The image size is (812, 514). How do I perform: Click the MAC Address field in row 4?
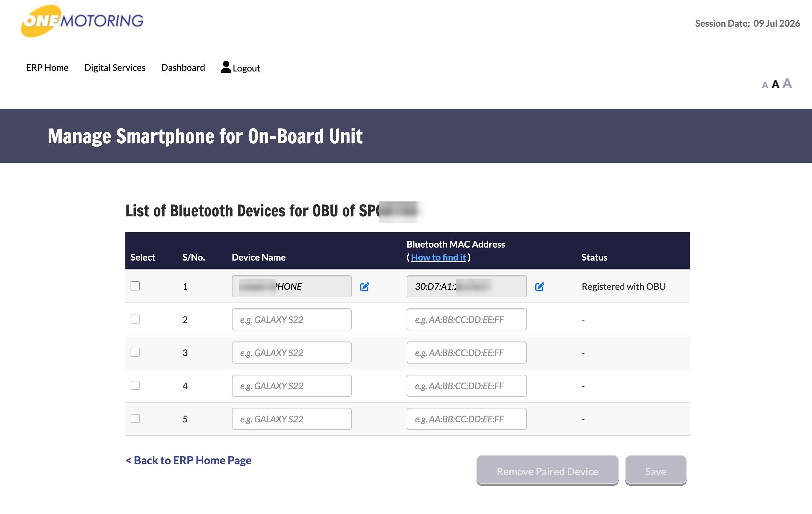[x=466, y=385]
